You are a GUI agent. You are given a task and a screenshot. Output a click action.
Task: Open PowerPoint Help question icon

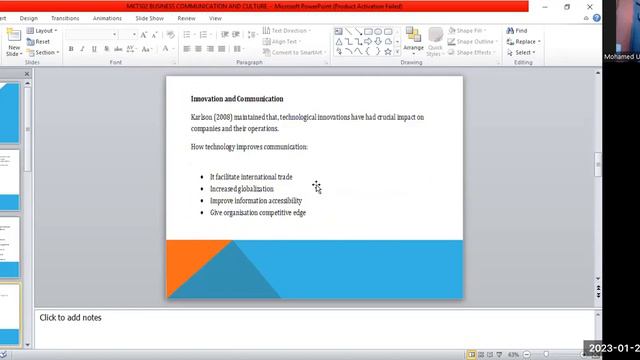(x=597, y=18)
